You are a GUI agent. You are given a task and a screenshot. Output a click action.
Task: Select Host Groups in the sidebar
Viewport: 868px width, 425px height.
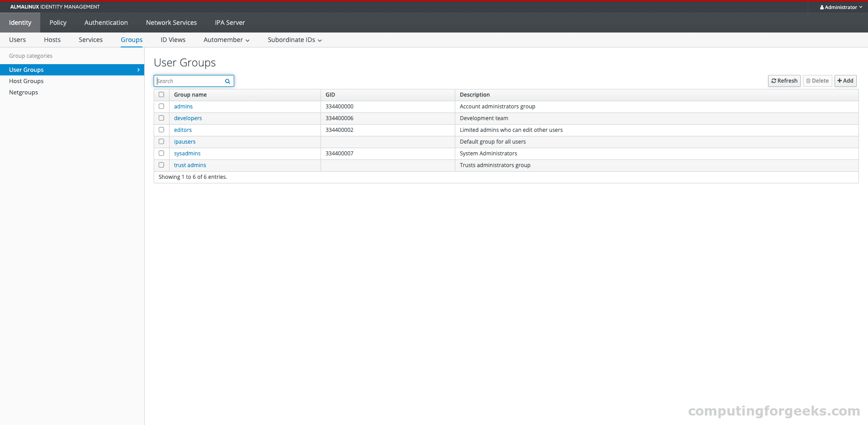coord(26,81)
